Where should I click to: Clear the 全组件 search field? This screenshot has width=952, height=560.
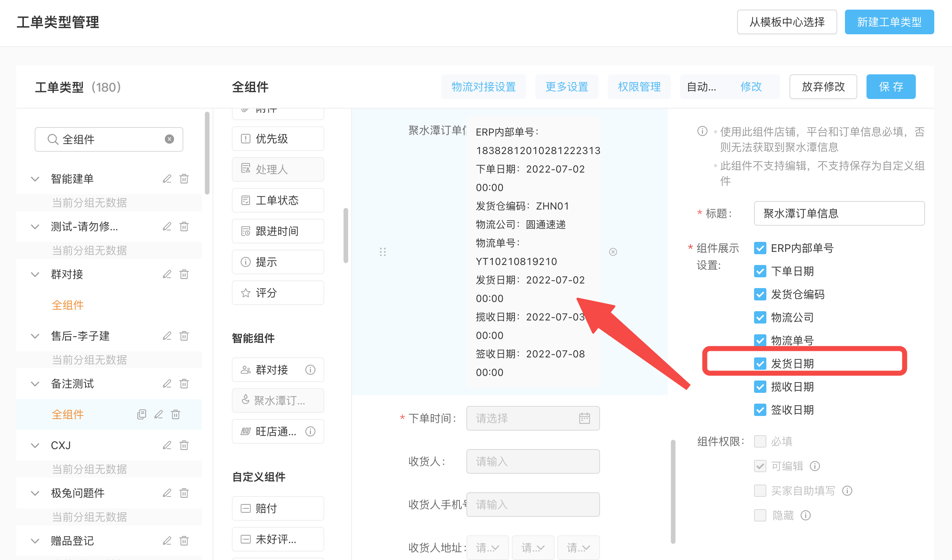pyautogui.click(x=169, y=139)
